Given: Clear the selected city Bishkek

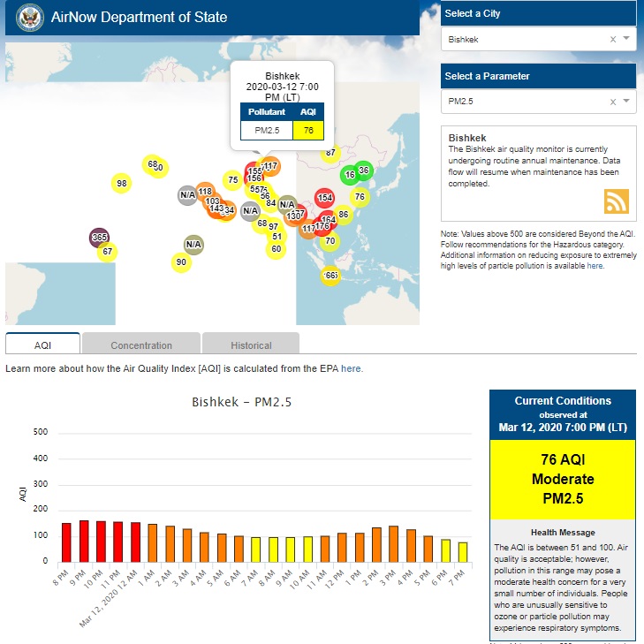Looking at the screenshot, I should [x=613, y=40].
